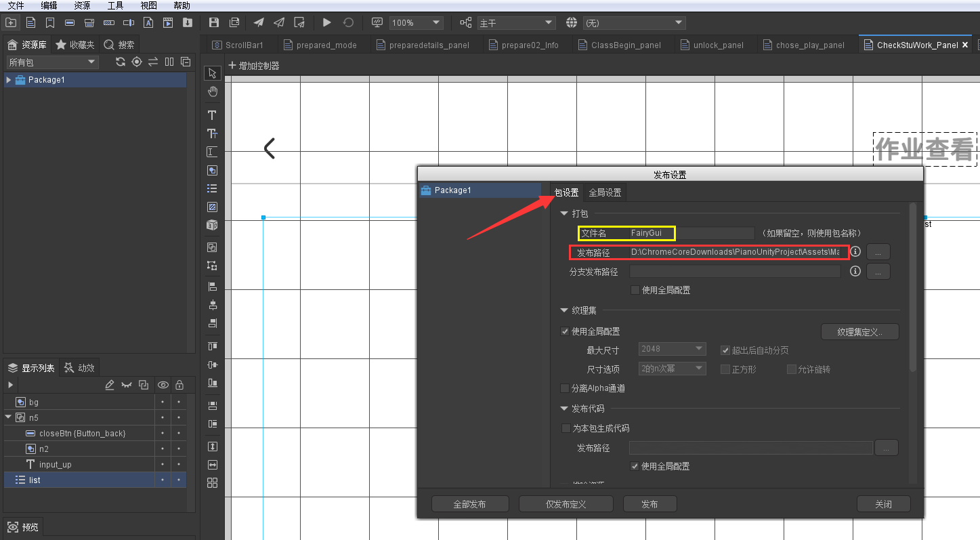Image resolution: width=980 pixels, height=540 pixels.
Task: Click the Save toolbar icon
Action: (213, 22)
